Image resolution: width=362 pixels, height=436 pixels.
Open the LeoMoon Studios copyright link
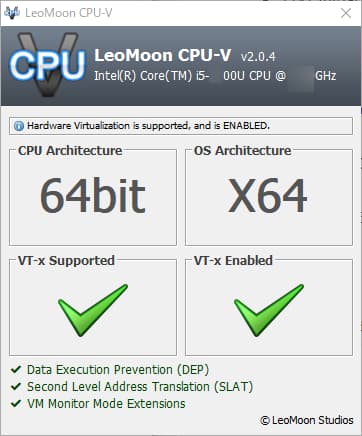[x=307, y=420]
